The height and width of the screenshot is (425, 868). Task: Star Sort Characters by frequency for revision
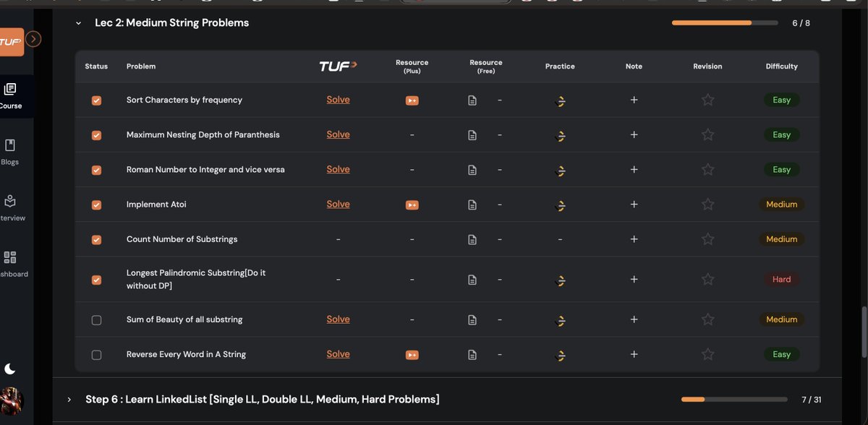click(707, 100)
